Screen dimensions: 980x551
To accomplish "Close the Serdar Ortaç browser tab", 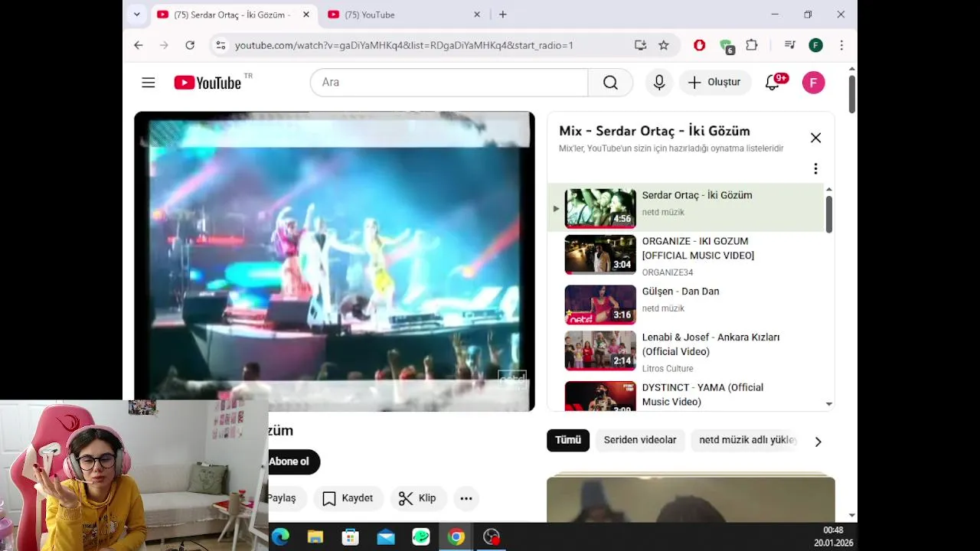I will tap(306, 15).
